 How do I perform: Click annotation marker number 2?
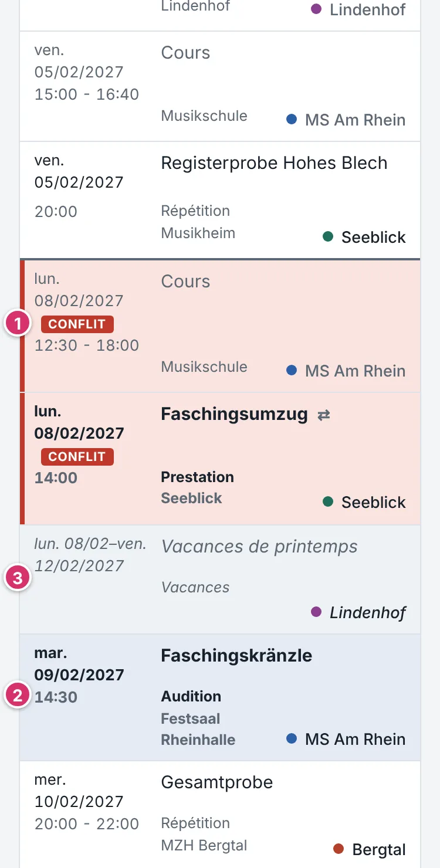[18, 696]
